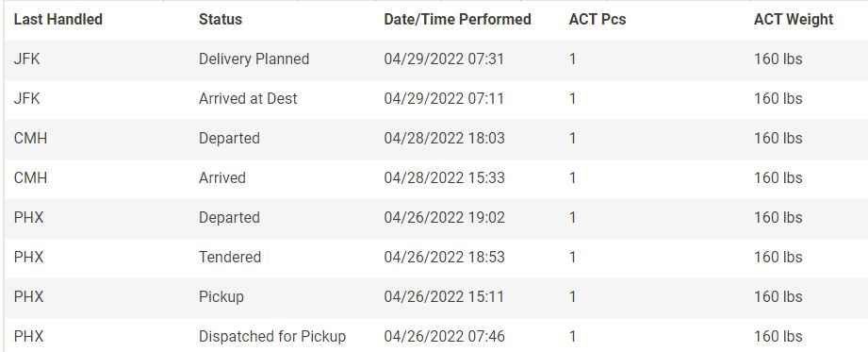Click 160 lbs in the Tendered row

coord(778,258)
